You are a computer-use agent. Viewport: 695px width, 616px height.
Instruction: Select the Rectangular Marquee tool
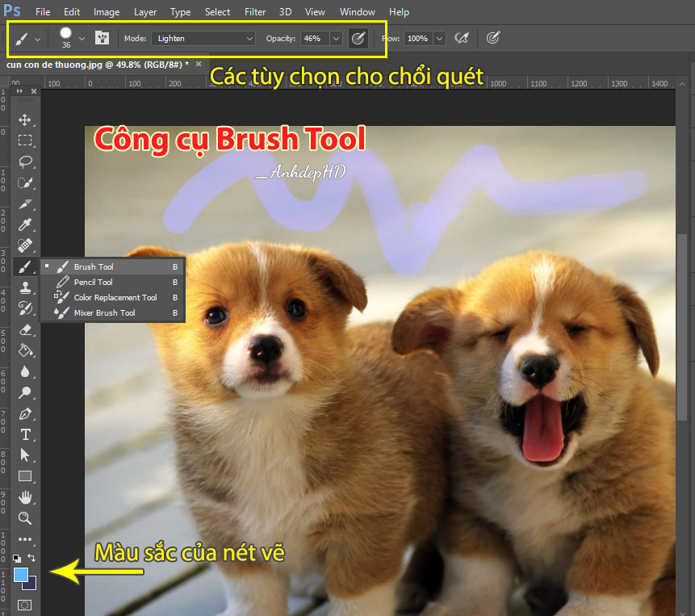coord(25,140)
